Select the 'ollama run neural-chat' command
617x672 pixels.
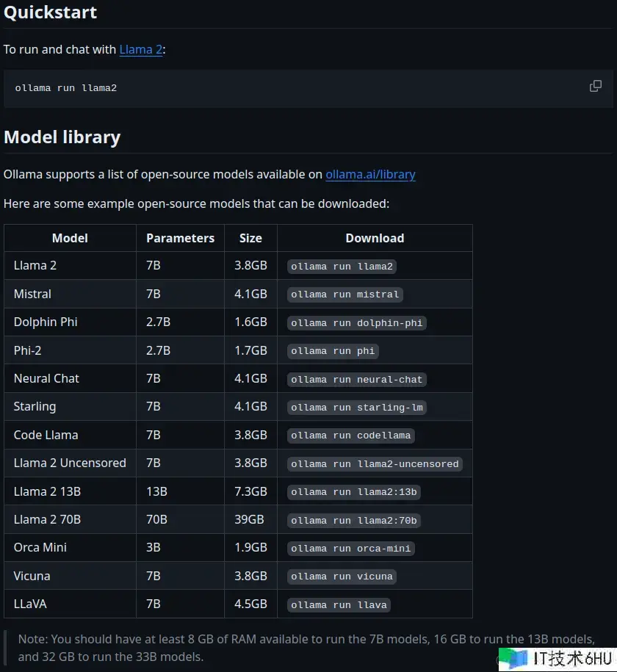(356, 379)
